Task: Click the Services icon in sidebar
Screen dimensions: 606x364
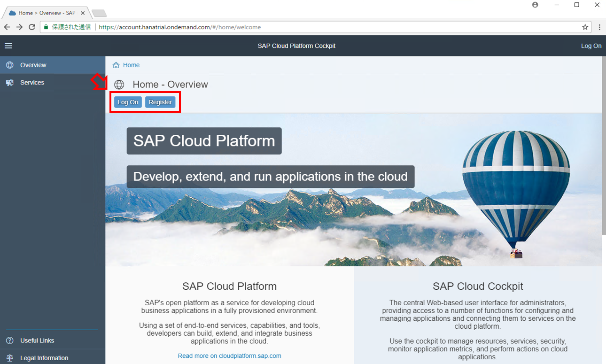Action: [x=9, y=83]
